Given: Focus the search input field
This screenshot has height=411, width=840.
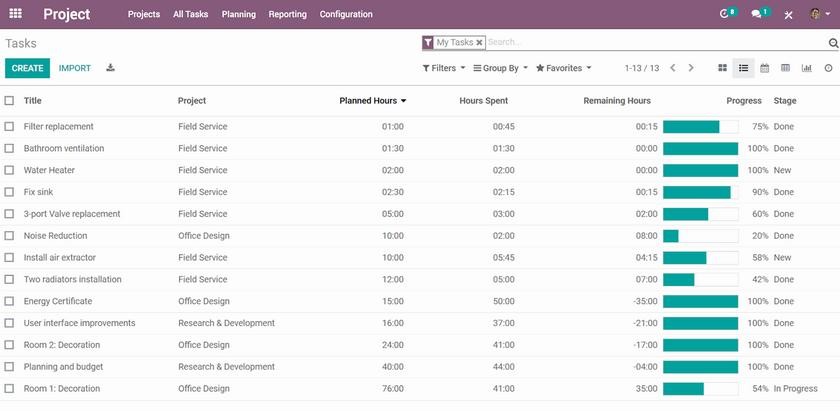Looking at the screenshot, I should click(x=656, y=42).
